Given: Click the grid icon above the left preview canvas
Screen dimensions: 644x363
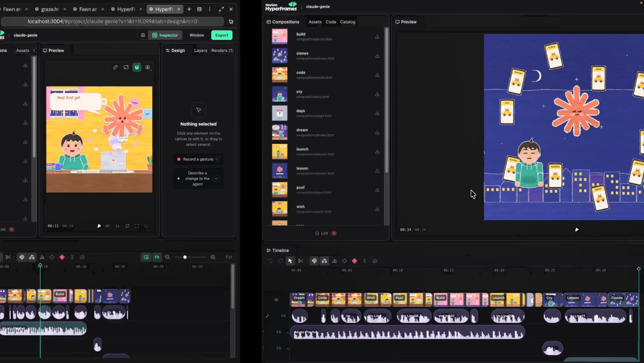Looking at the screenshot, I should 147,67.
